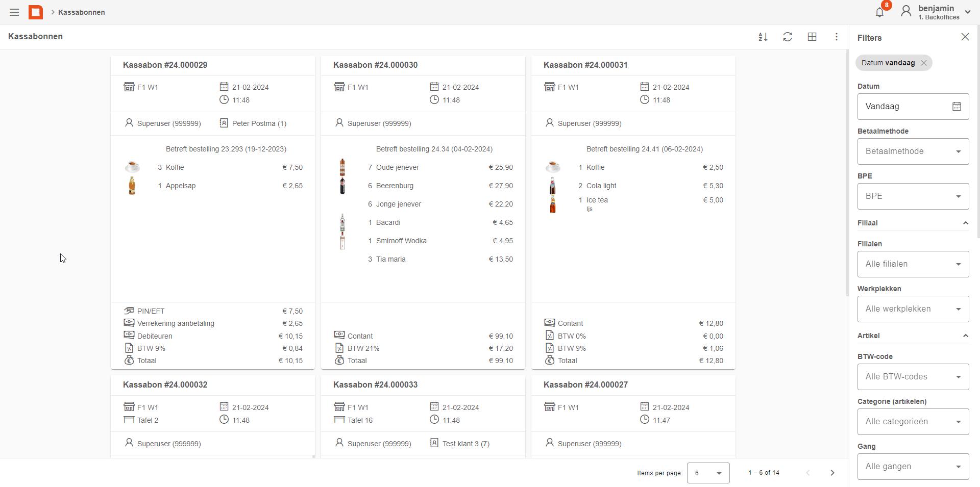
Task: Click table icon beside Tafel 2
Action: click(129, 420)
